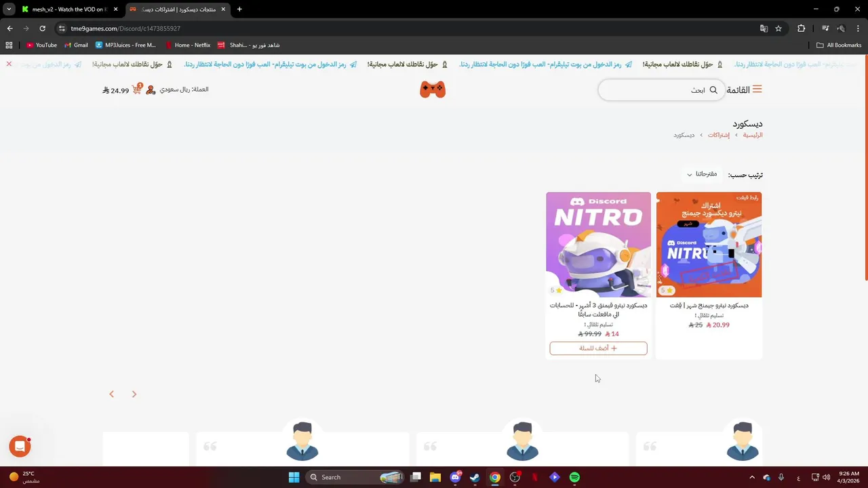This screenshot has width=868, height=488.
Task: Click the translate page icon
Action: click(764, 28)
